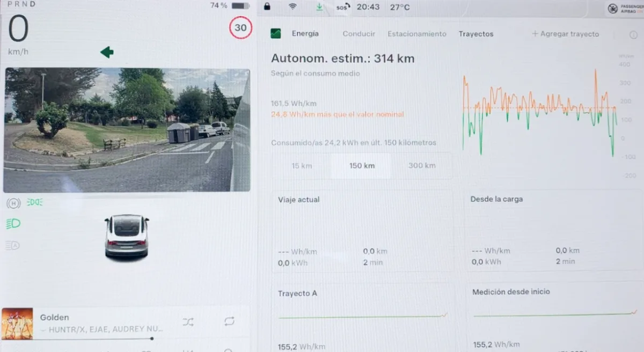Select the 150 km range

pyautogui.click(x=362, y=165)
